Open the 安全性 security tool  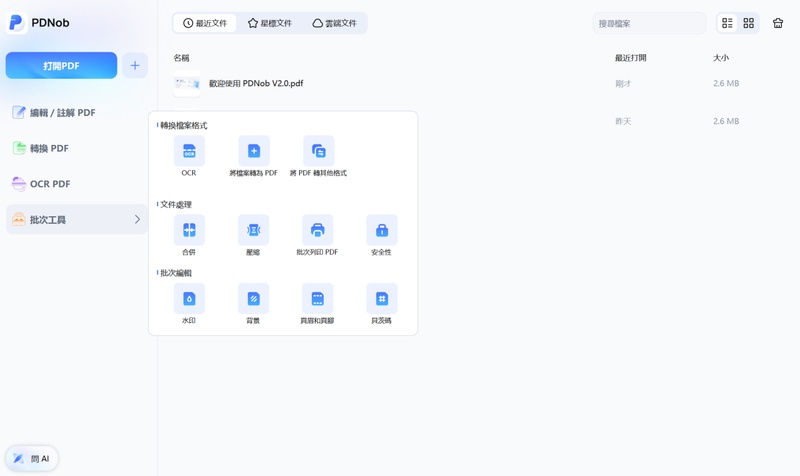coord(382,230)
